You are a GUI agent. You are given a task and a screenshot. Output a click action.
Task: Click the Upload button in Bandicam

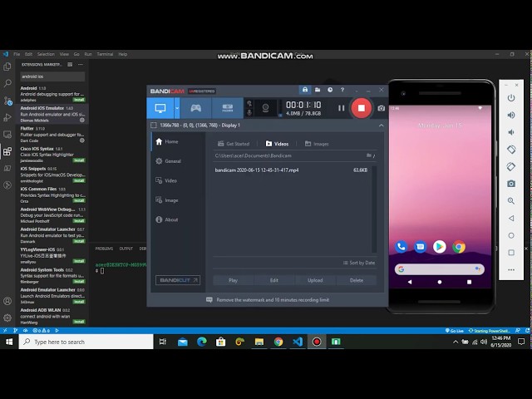315,280
